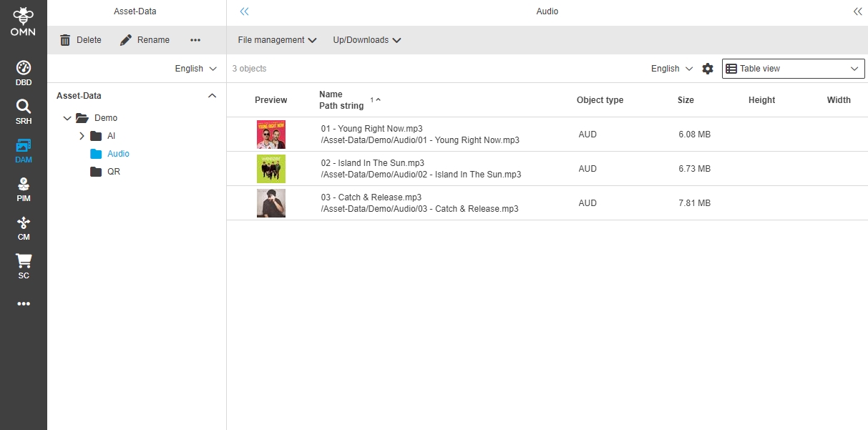Click the 6.73 MB size cell
868x430 pixels.
[694, 169]
